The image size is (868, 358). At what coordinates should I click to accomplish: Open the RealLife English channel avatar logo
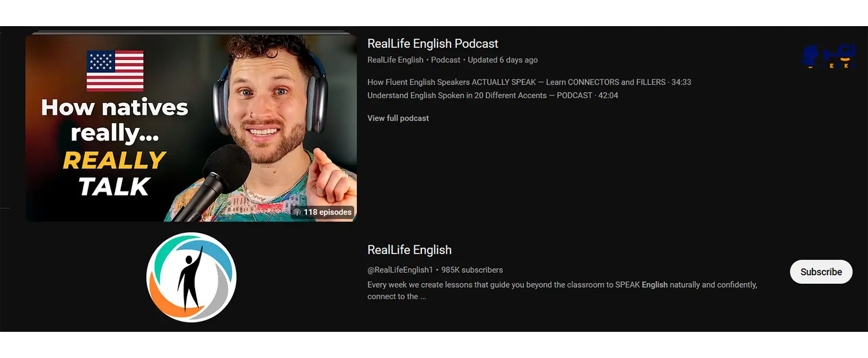(191, 277)
